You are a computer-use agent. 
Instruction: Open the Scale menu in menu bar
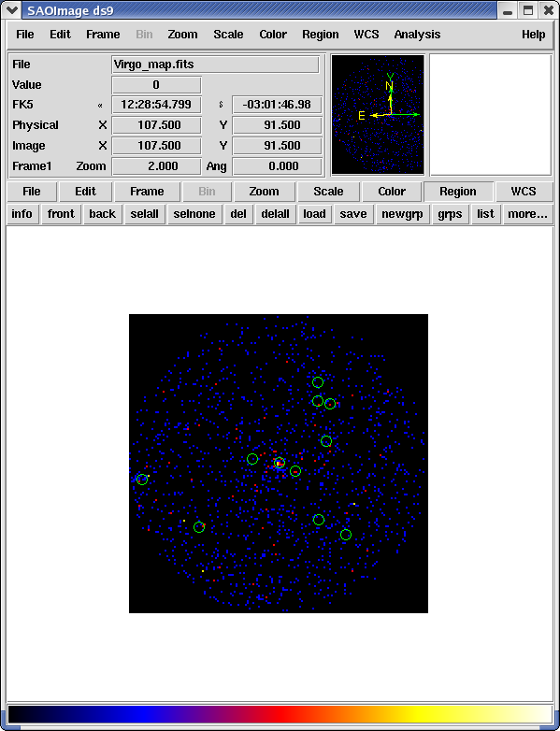[x=228, y=35]
